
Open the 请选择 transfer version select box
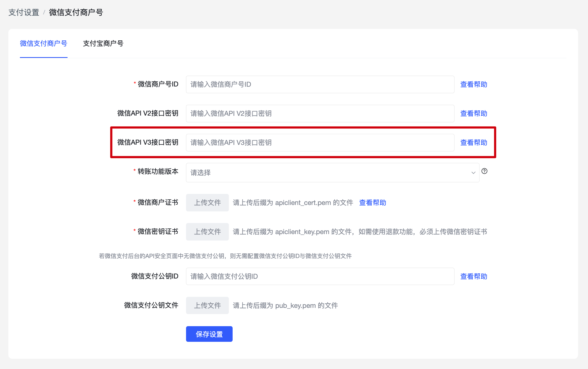(332, 173)
